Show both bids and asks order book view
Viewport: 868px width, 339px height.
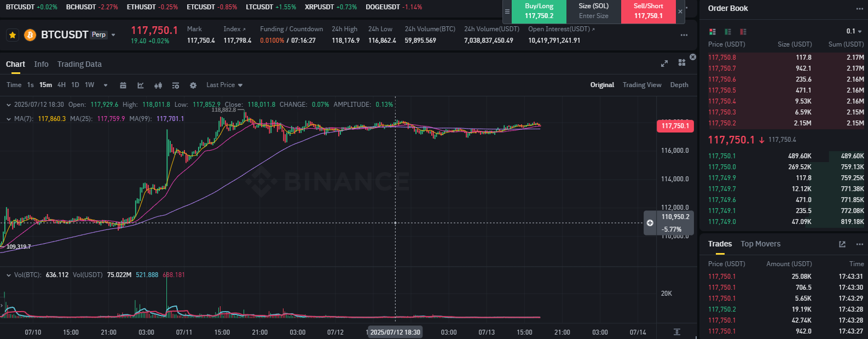712,32
